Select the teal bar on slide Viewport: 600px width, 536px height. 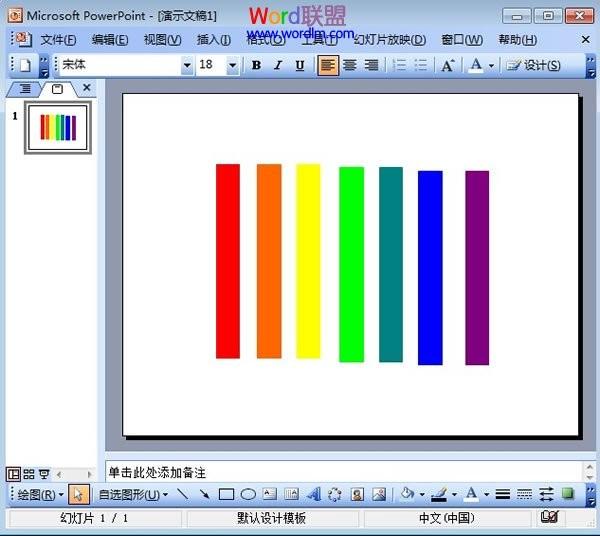tap(391, 264)
